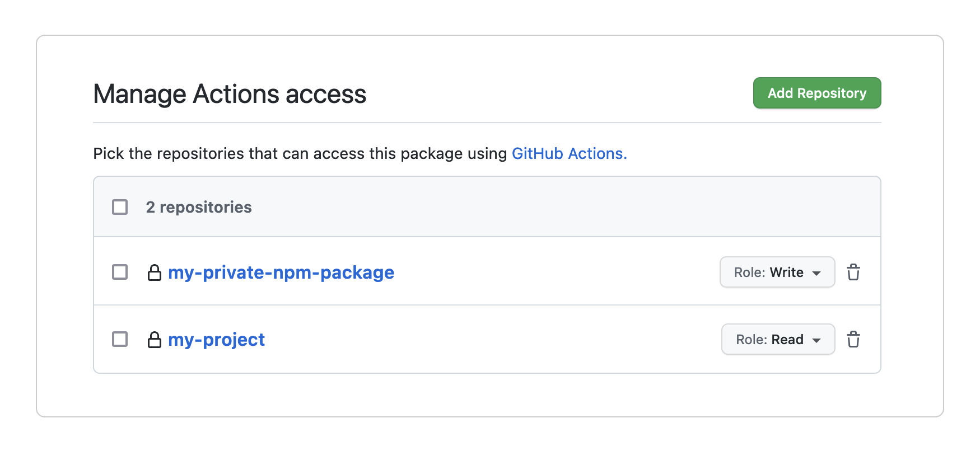Viewport: 980px width, 451px height.
Task: Open the my-private-npm-package repository link
Action: (281, 273)
